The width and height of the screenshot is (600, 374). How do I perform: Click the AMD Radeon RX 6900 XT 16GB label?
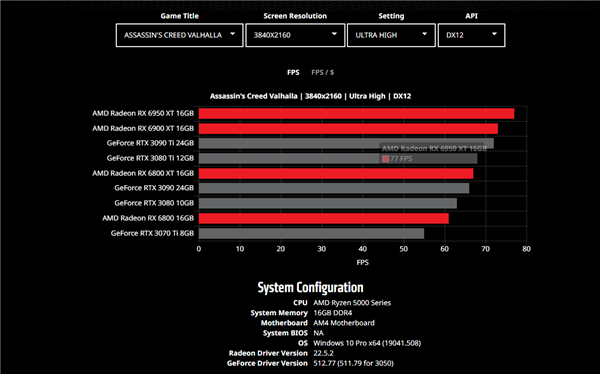(x=143, y=128)
